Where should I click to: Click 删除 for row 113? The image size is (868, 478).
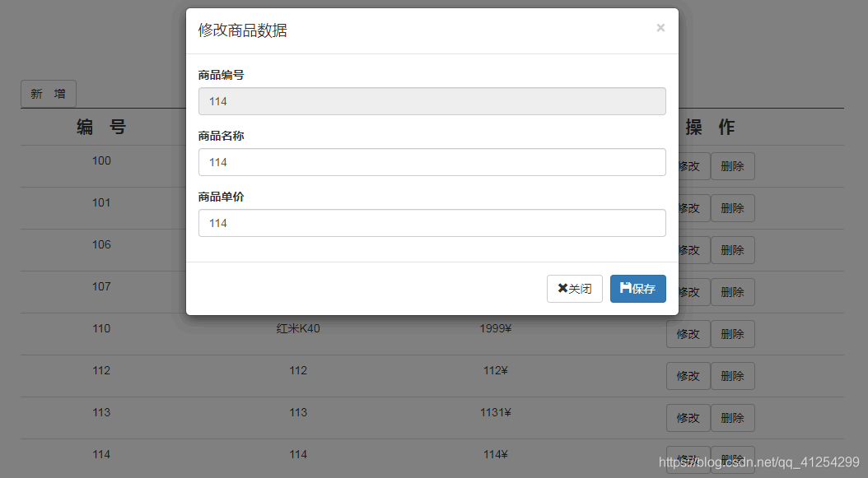(x=732, y=418)
